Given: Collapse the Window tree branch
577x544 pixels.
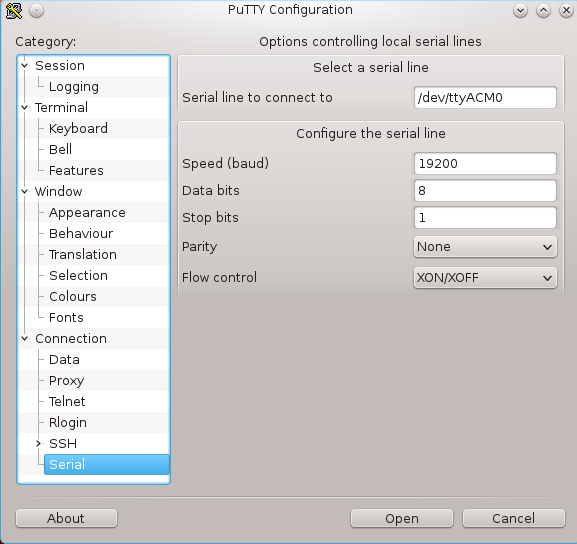Looking at the screenshot, I should [25, 191].
